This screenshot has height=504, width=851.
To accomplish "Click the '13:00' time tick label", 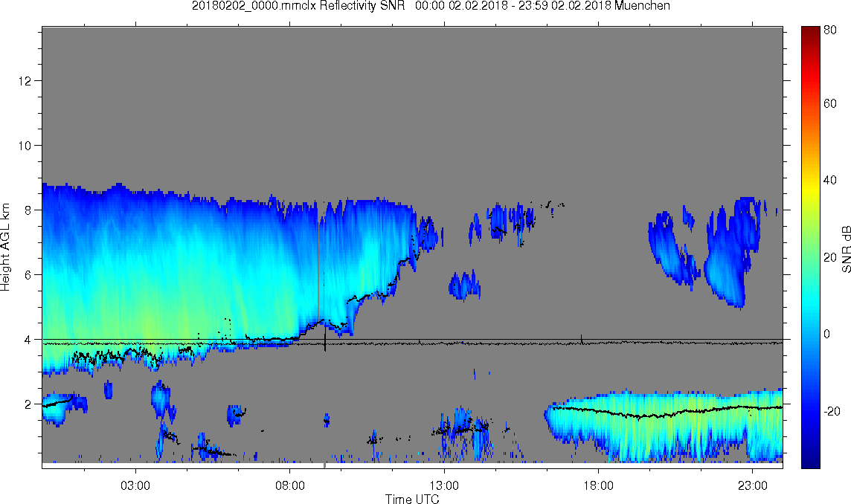I will [444, 485].
